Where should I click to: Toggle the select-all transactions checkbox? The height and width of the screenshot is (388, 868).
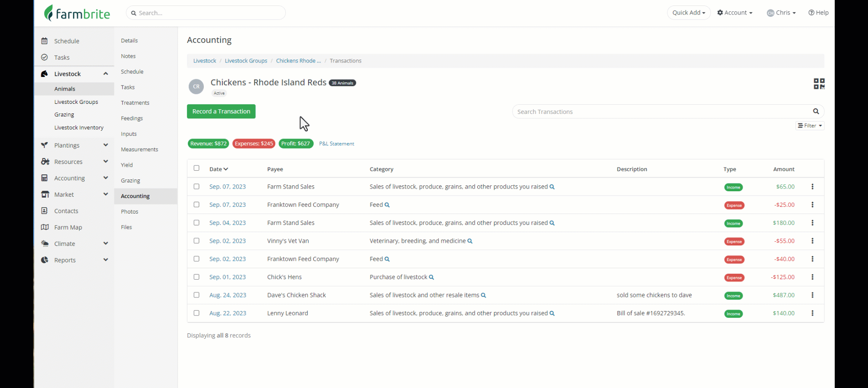(x=196, y=168)
